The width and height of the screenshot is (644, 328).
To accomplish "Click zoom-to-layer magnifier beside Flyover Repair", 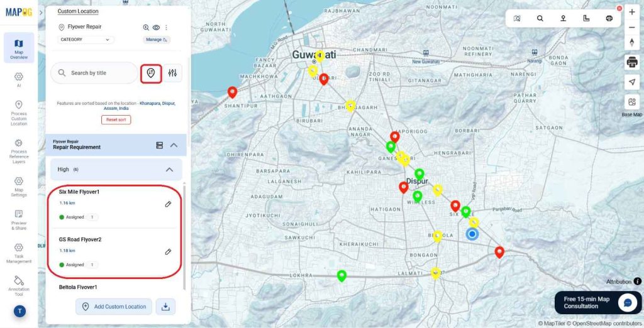I will (146, 28).
